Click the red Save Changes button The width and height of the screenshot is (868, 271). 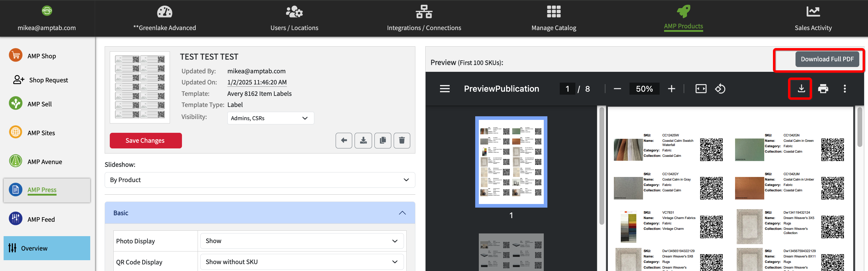click(146, 140)
